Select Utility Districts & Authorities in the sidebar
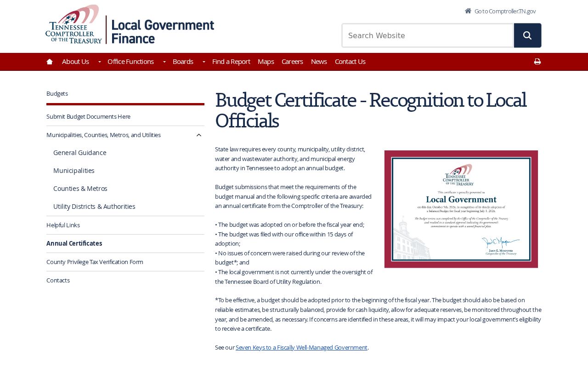The width and height of the screenshot is (588, 368). (94, 207)
